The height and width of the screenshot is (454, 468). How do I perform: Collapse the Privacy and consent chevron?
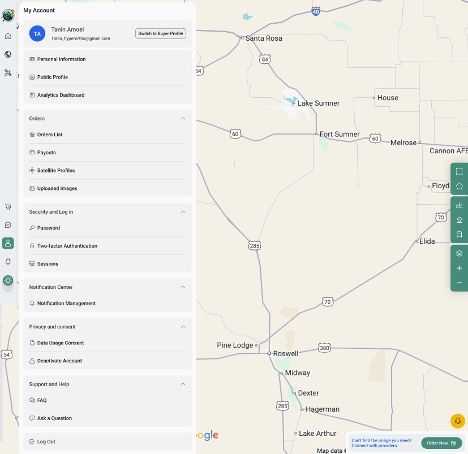(183, 327)
